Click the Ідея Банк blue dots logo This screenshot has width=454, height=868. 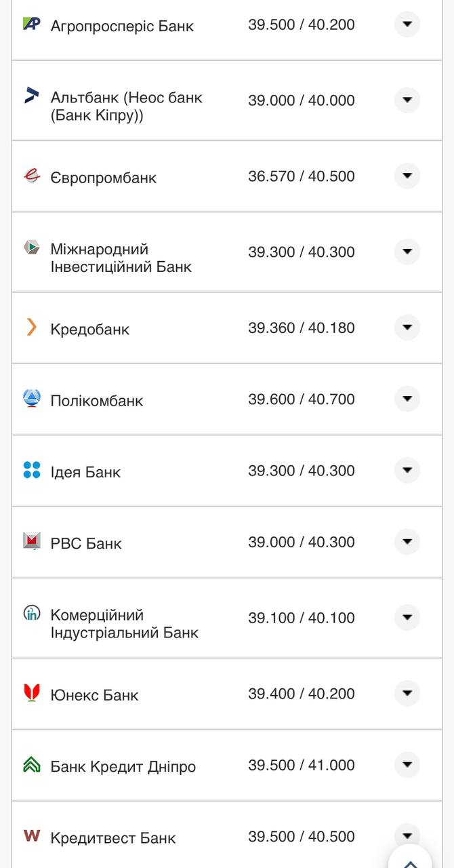[x=32, y=470]
